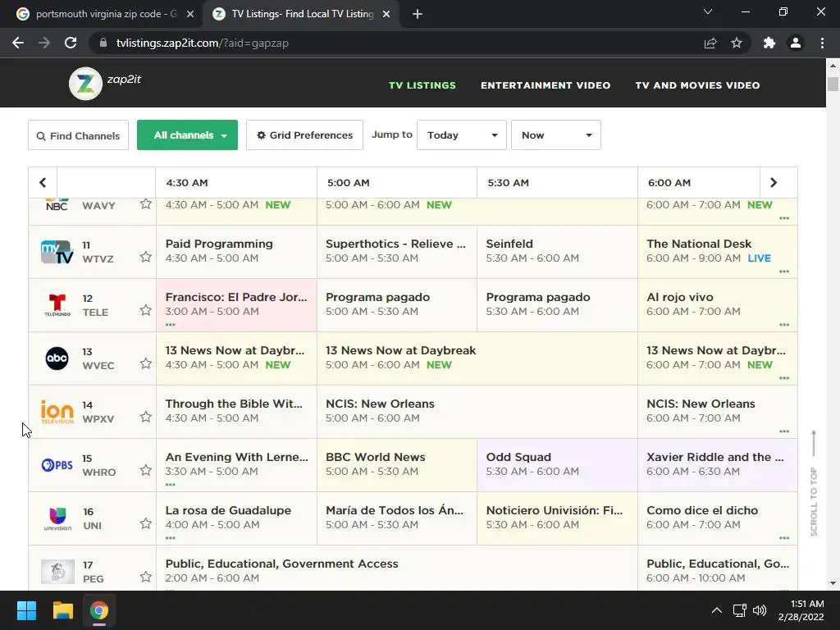Image resolution: width=840 pixels, height=630 pixels.
Task: Click Find Channels button
Action: coord(78,135)
